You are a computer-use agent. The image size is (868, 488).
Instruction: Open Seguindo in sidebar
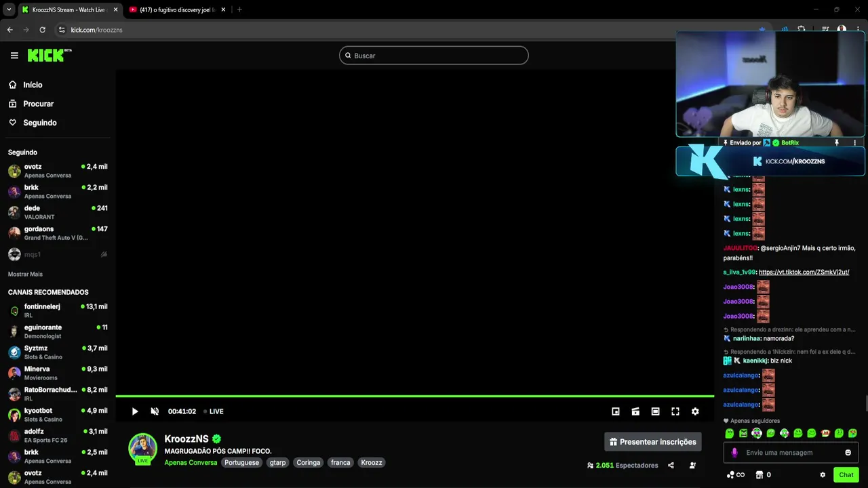(33, 123)
